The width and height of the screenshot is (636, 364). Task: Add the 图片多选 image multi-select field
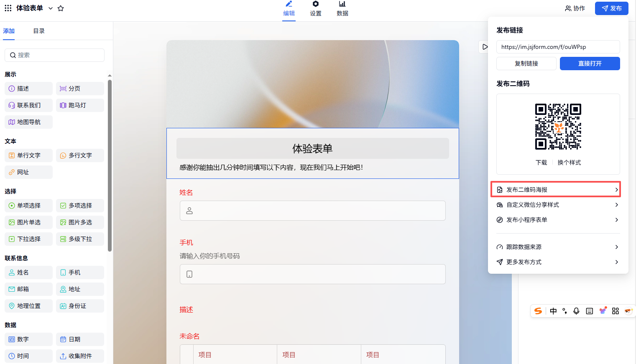click(x=80, y=222)
